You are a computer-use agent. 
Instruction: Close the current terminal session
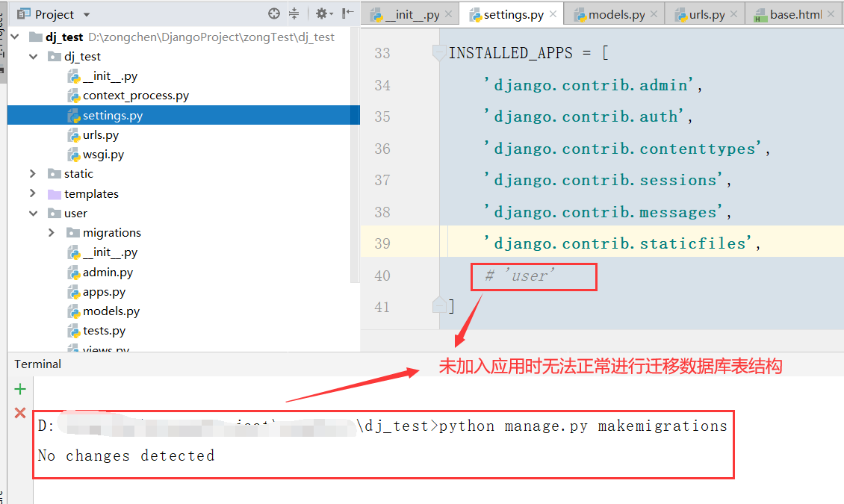(20, 413)
